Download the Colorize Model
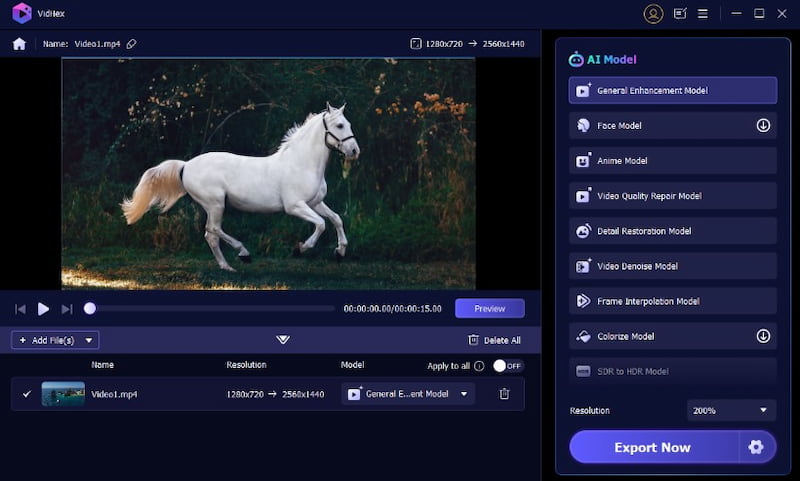This screenshot has width=800, height=481. pos(762,336)
